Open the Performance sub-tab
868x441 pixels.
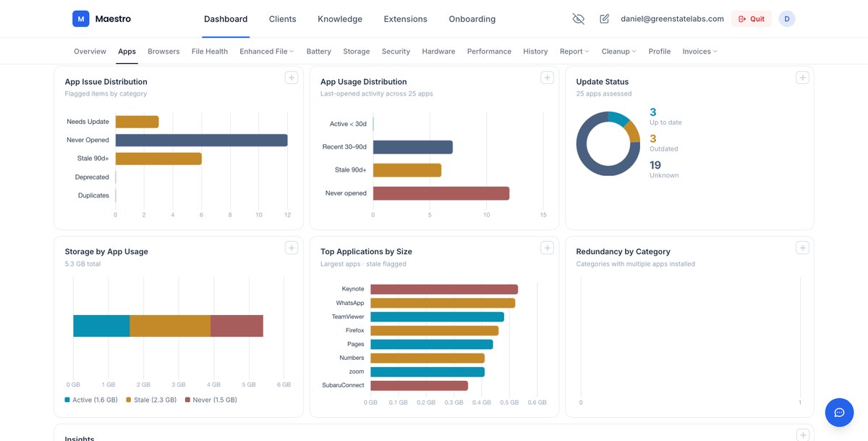[489, 51]
